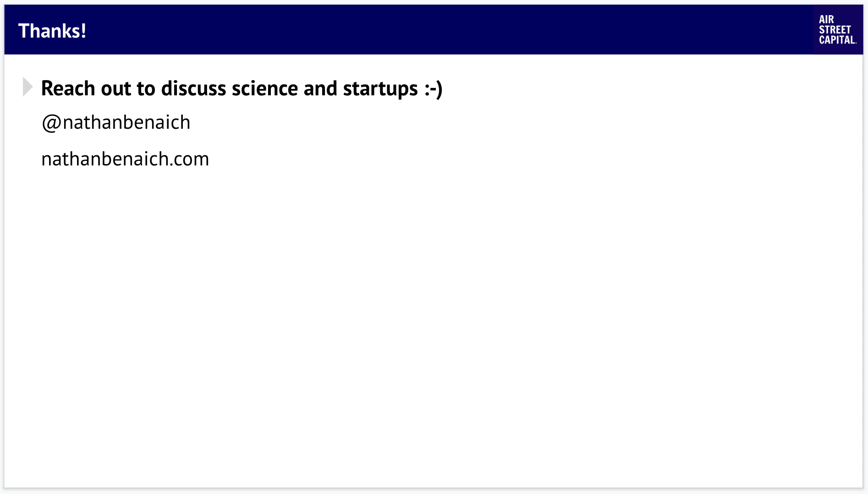Click the small dot after CAPITAL

(856, 43)
